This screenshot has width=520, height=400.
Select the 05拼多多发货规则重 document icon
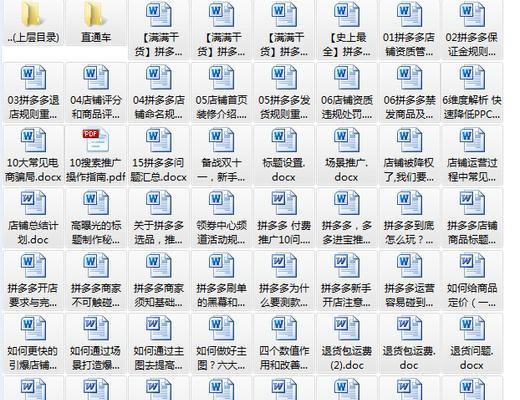[284, 77]
